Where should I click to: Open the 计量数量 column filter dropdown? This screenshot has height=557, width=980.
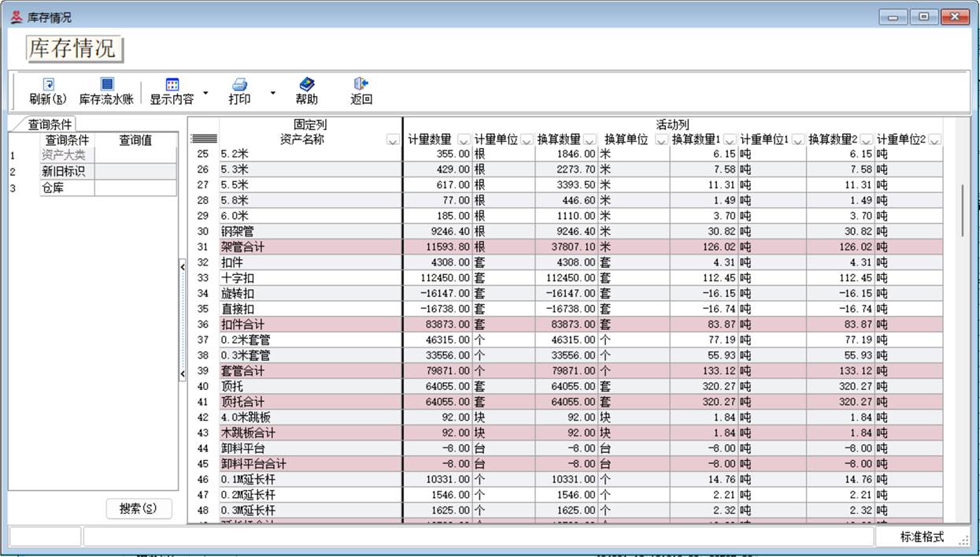(x=463, y=140)
